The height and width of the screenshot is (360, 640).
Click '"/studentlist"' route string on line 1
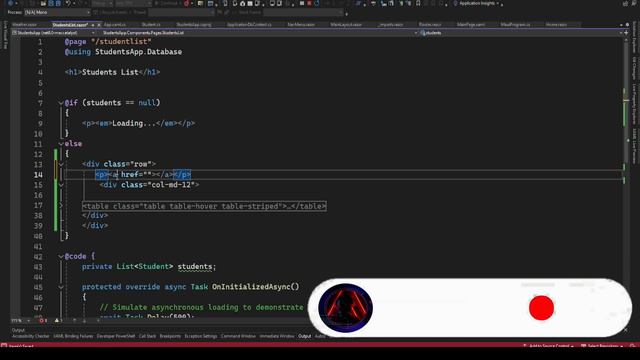pos(121,42)
